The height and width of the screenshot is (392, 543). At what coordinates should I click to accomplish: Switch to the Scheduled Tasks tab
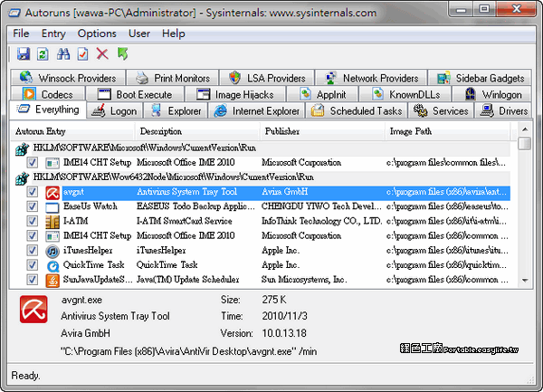click(357, 110)
